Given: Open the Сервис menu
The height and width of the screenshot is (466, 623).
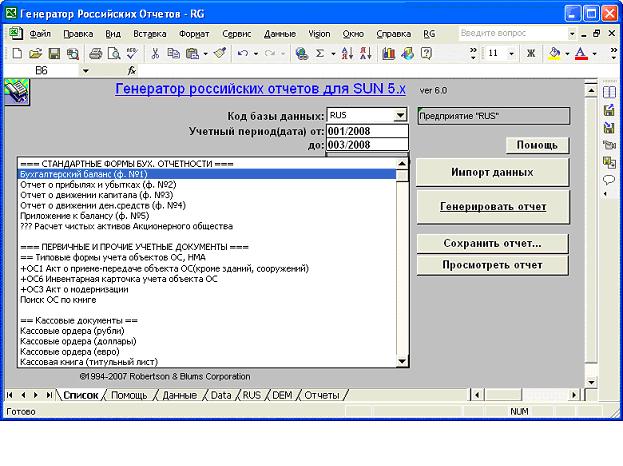Looking at the screenshot, I should [x=237, y=33].
